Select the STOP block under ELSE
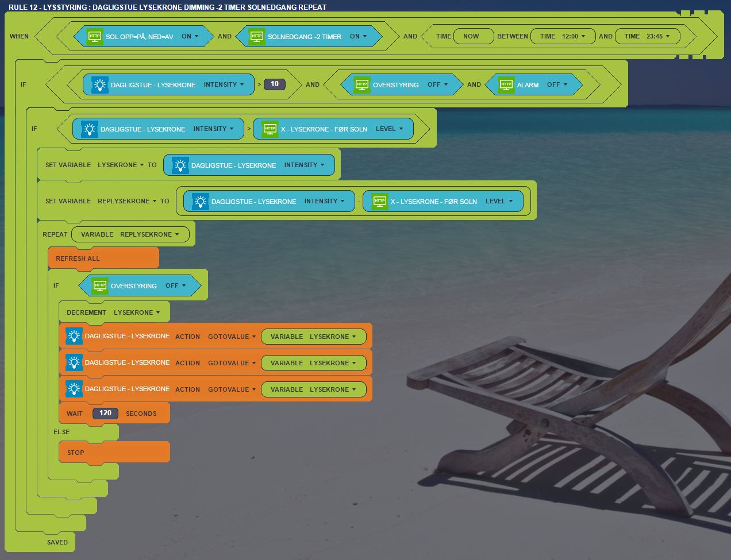This screenshot has height=560, width=731. point(76,453)
